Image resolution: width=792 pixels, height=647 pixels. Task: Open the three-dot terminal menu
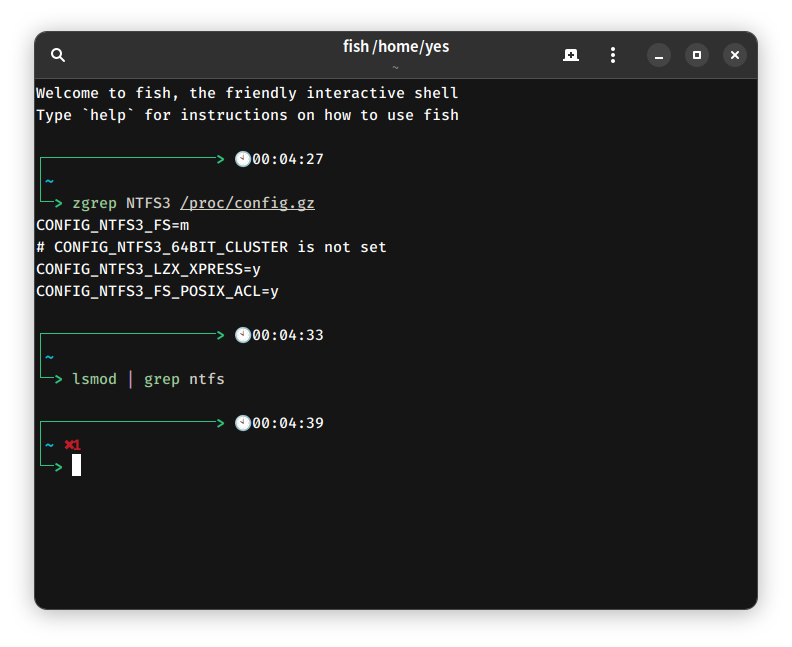[x=613, y=55]
